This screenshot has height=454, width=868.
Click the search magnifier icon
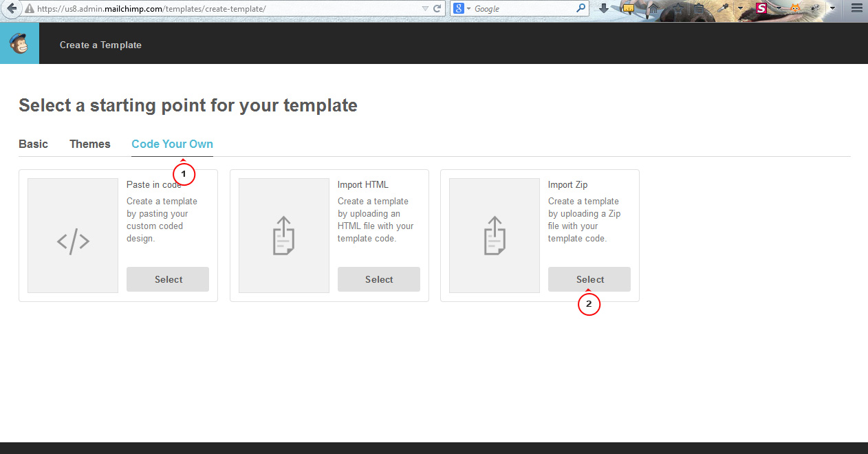pos(581,8)
